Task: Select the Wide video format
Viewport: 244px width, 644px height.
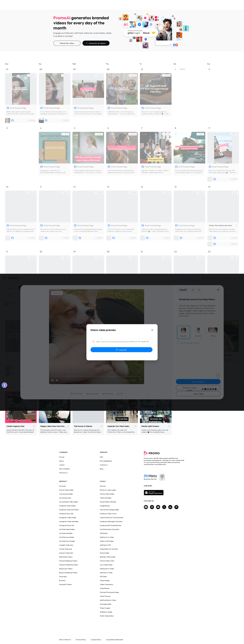Action: tap(213, 332)
